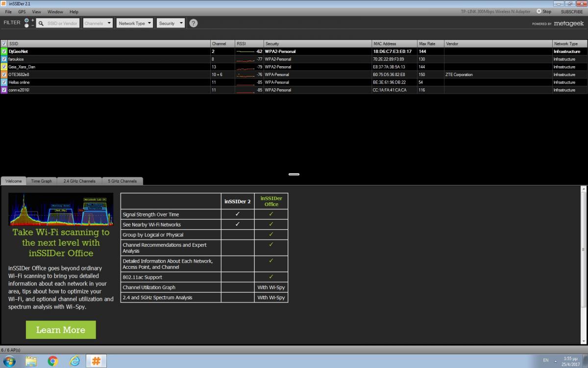Select the DjGeoNet network row
588x368 pixels.
(294, 52)
